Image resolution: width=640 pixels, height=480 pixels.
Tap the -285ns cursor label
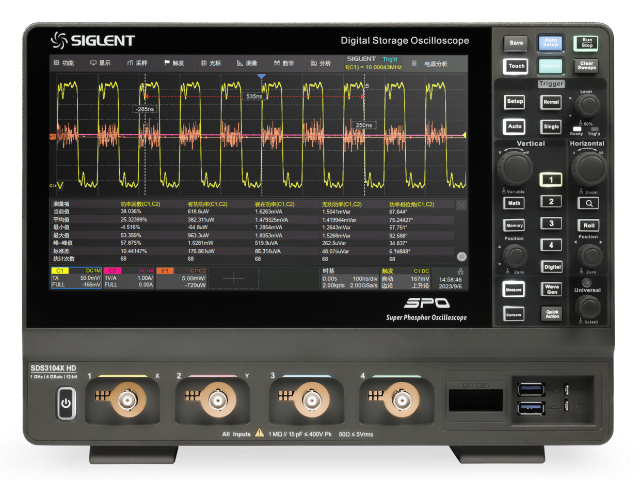[x=146, y=109]
